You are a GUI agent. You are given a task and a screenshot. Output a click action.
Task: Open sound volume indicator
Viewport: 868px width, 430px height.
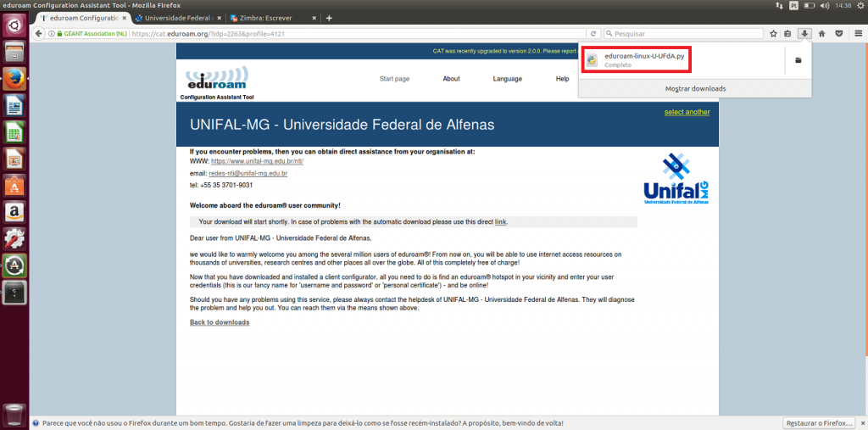coord(825,5)
